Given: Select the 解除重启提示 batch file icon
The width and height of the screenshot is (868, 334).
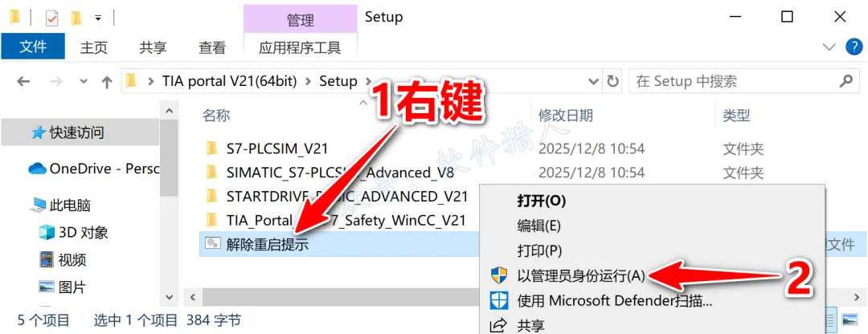Looking at the screenshot, I should 212,244.
